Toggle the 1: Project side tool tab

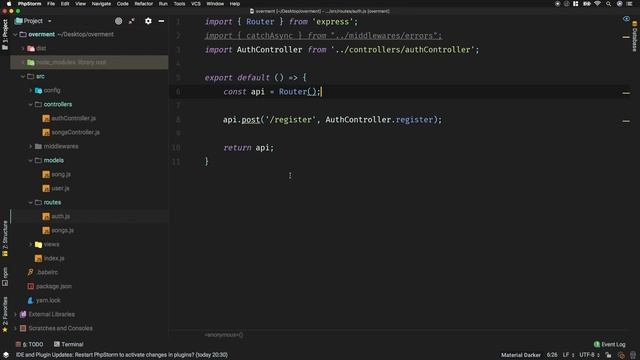click(x=5, y=35)
